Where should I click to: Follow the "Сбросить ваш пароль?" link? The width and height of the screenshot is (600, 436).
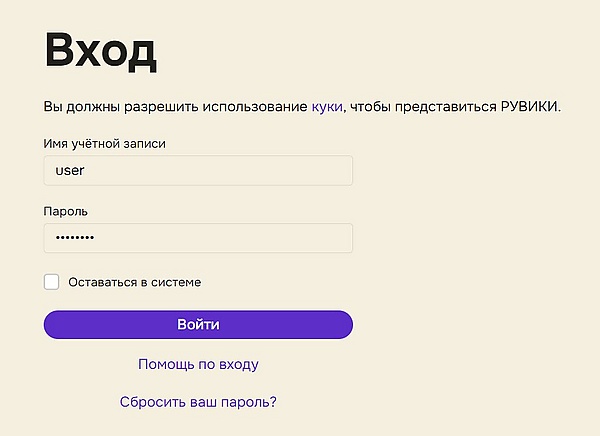198,402
